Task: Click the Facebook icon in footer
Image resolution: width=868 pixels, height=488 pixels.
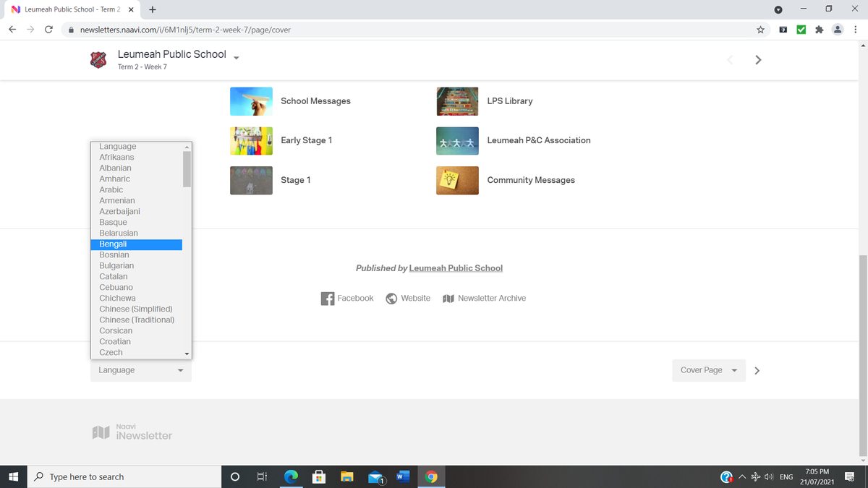Action: 328,299
